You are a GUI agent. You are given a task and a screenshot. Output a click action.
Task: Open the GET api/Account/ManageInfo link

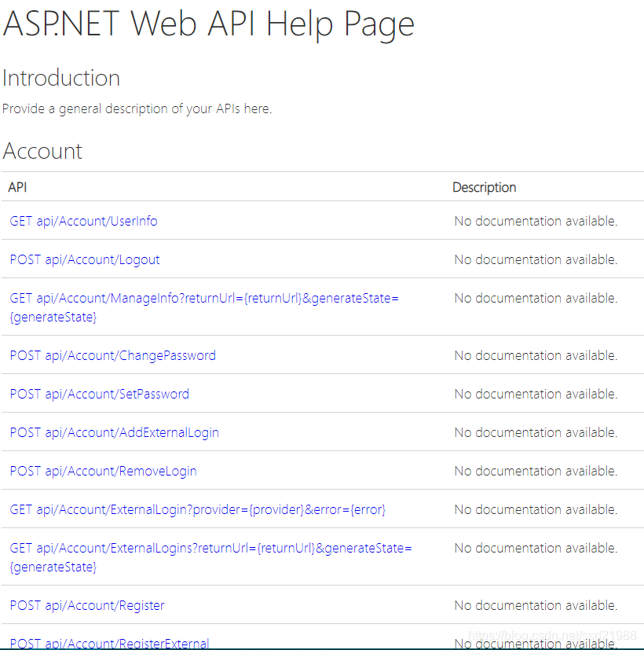point(204,307)
